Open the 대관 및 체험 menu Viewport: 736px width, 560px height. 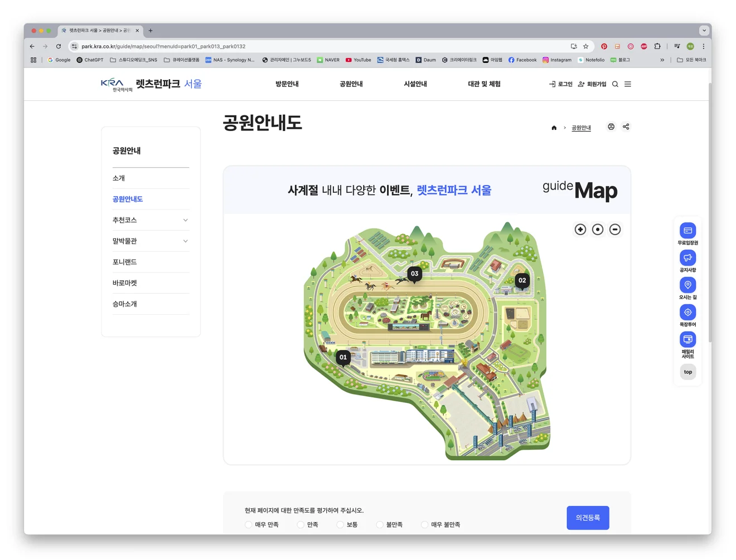pyautogui.click(x=484, y=84)
